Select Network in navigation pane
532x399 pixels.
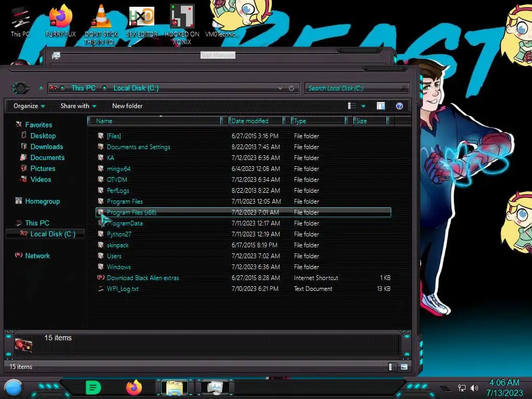(37, 256)
